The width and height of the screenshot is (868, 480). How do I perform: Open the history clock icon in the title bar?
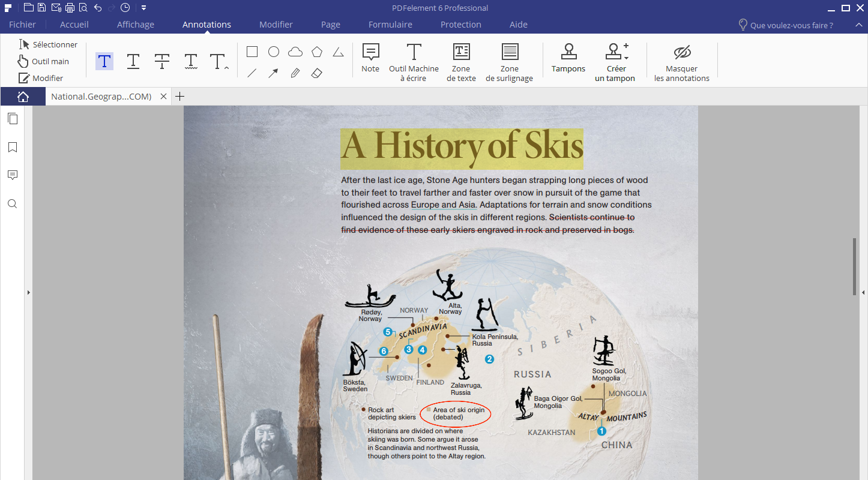click(x=125, y=8)
